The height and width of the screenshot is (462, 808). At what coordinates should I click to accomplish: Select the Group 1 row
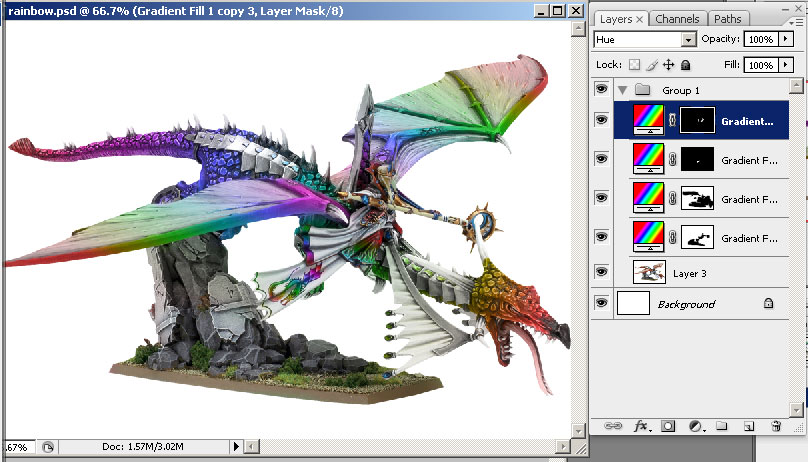701,90
